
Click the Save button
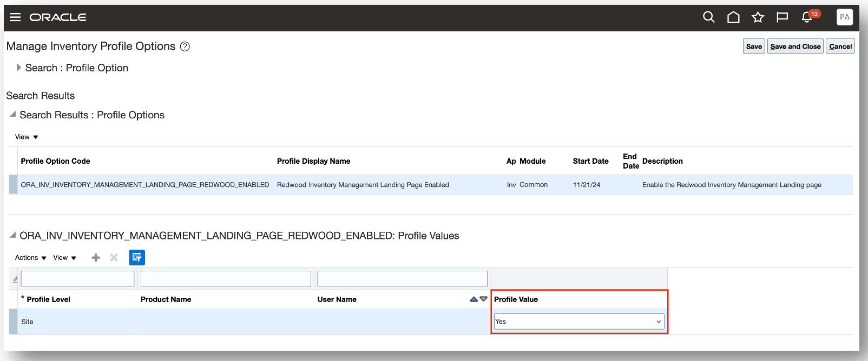754,46
